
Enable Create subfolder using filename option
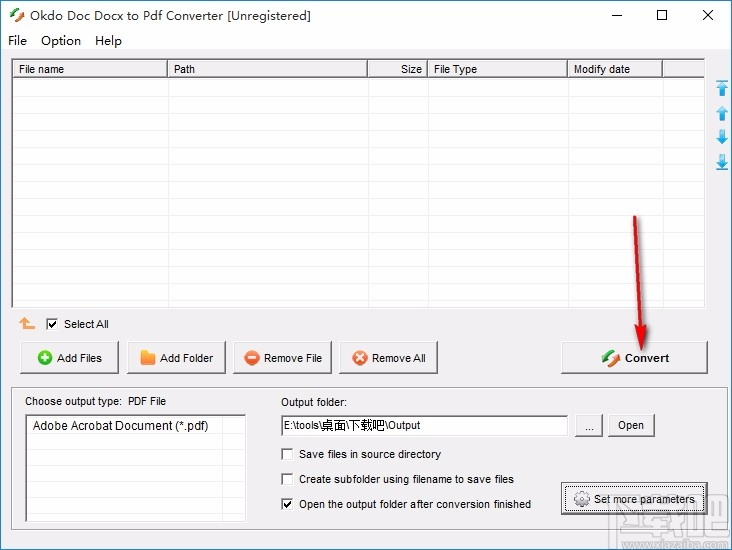pyautogui.click(x=287, y=479)
